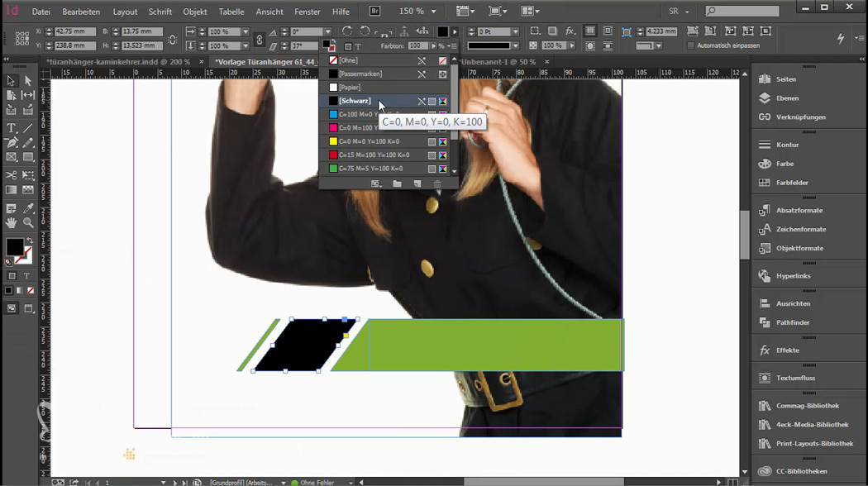Open the Datei menu
Image resolution: width=868 pixels, height=486 pixels.
pos(41,11)
